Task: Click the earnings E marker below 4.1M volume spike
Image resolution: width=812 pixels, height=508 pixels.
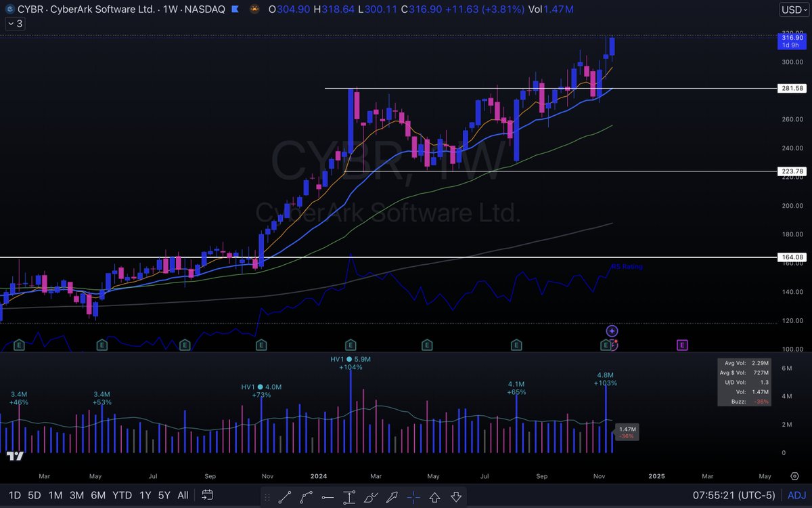Action: point(516,345)
